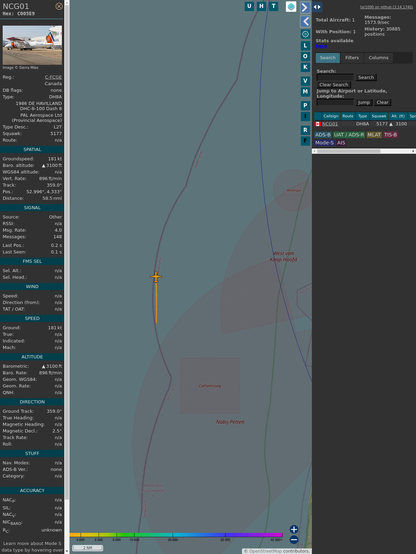
Task: Click the Clear Search button
Action: 334,85
